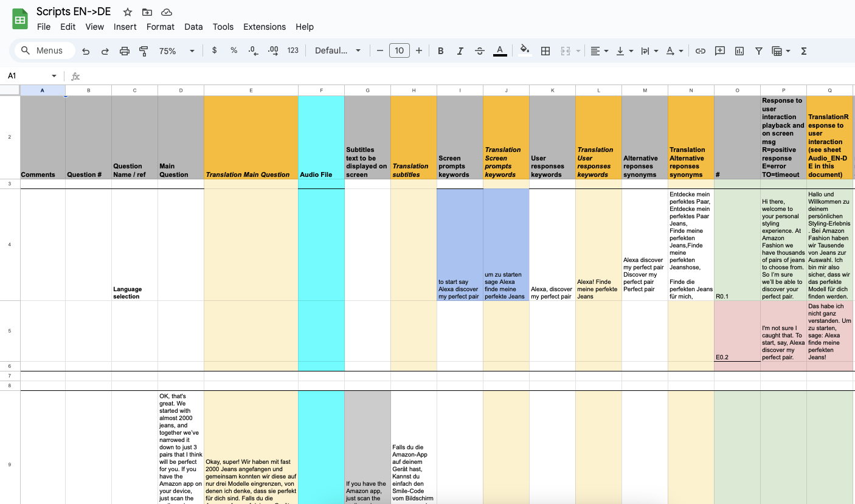The image size is (855, 504).
Task: Check the cloud document status icon
Action: 167,12
